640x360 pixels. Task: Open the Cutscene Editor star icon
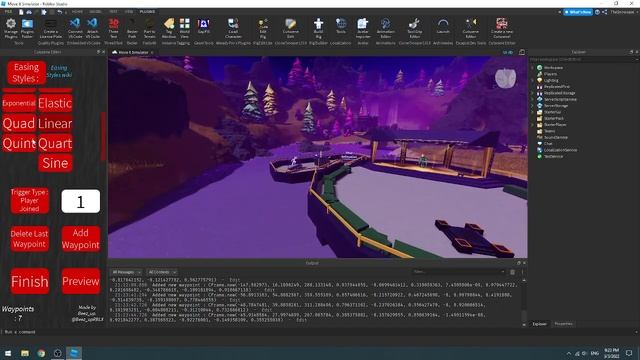click(x=471, y=28)
